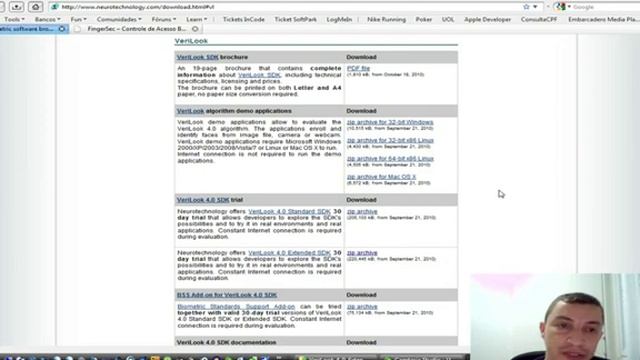Click the home button in the browser toolbar
640x360 pixels.
36,7
